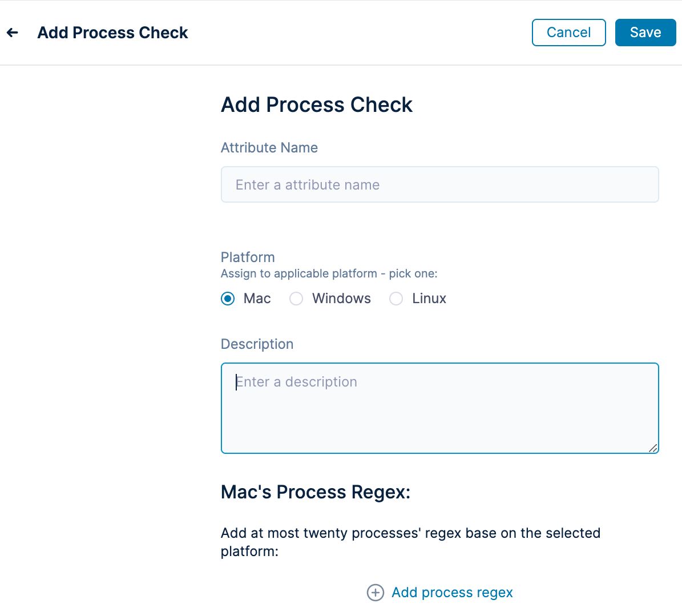Click the 'Attribute Name' field label
This screenshot has height=616, width=682.
[x=269, y=147]
